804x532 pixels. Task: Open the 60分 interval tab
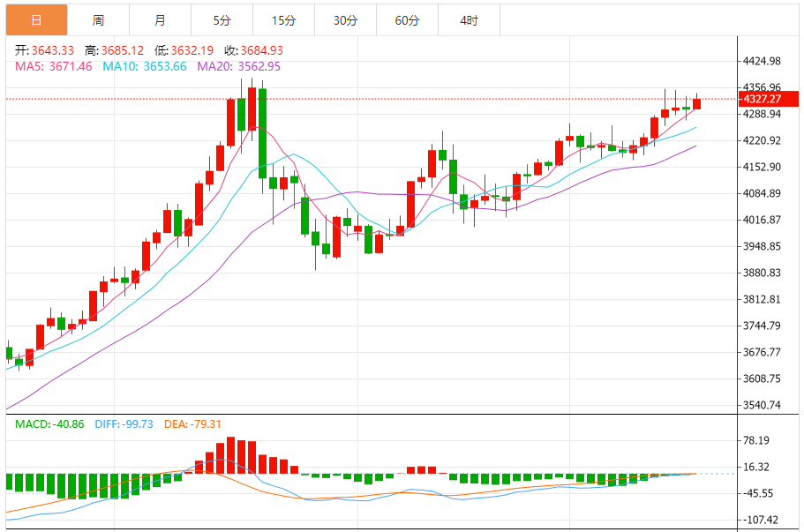pyautogui.click(x=407, y=19)
